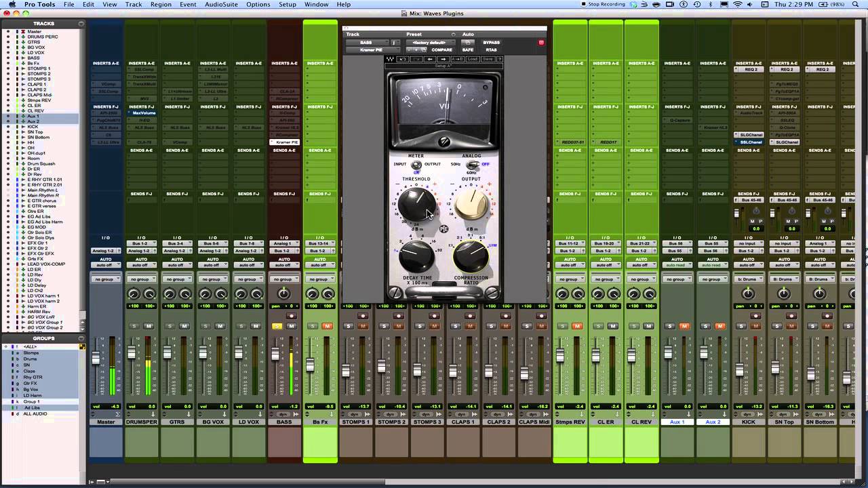Click the COMPARE button in the plugin header
The width and height of the screenshot is (868, 488).
[441, 49]
